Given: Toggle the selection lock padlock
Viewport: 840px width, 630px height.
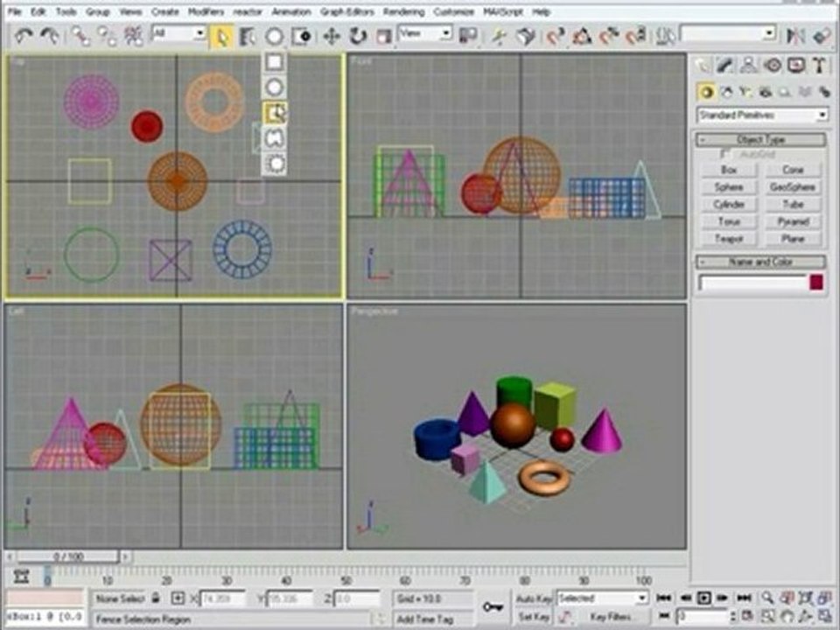Looking at the screenshot, I should coord(156,598).
